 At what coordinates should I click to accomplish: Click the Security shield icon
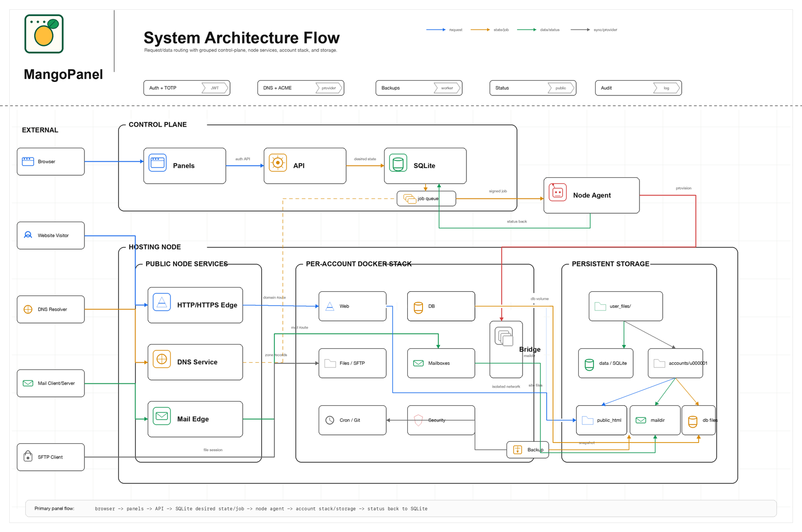[x=418, y=420]
